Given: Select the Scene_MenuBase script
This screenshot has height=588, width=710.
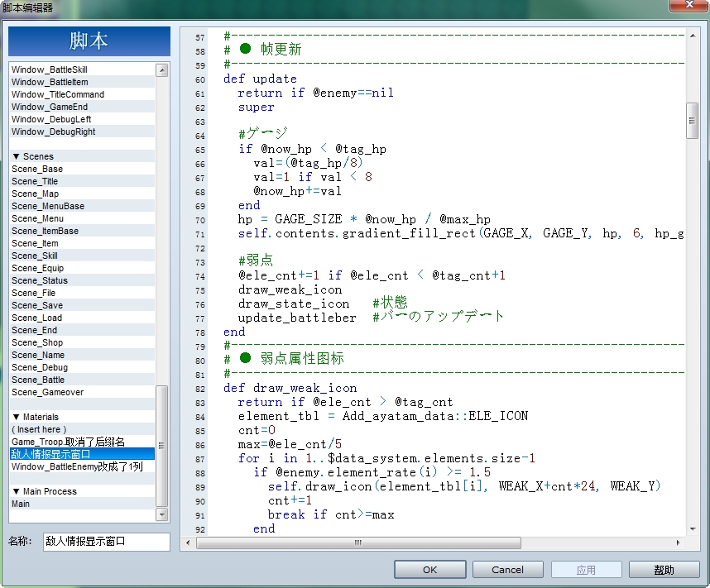Looking at the screenshot, I should click(x=82, y=206).
